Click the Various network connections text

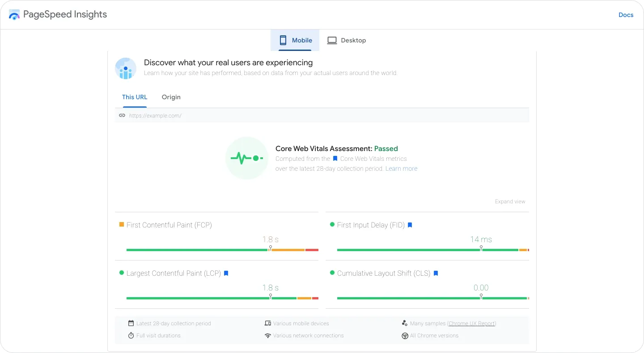(x=309, y=336)
